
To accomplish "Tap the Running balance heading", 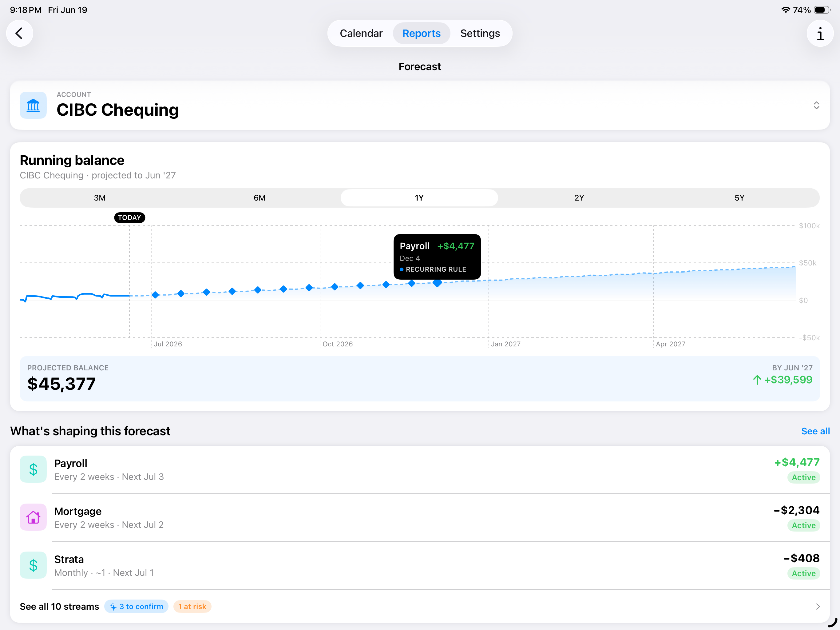I will 72,160.
